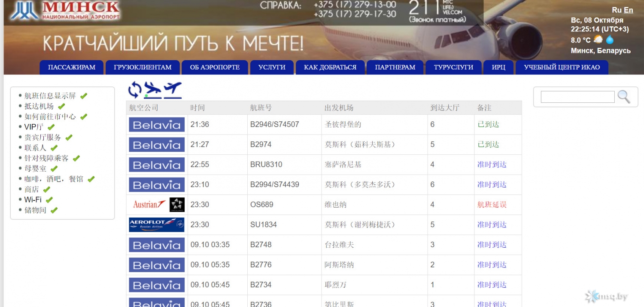
Task: Click the magnifying glass search icon
Action: (624, 97)
